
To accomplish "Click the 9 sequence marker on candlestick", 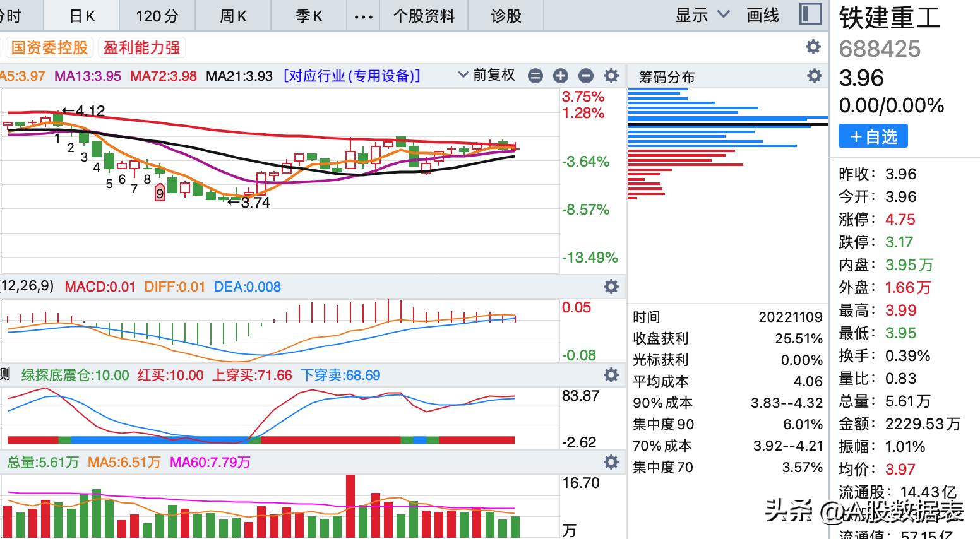I will pyautogui.click(x=160, y=193).
